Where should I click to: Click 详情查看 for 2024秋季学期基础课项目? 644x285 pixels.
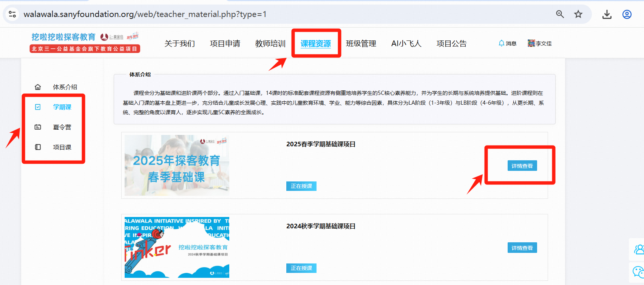pos(522,248)
